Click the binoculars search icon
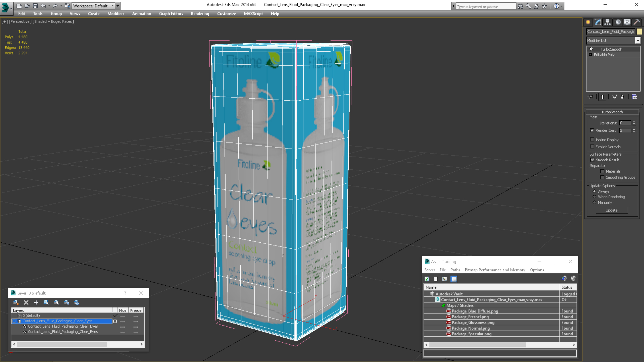The height and width of the screenshot is (362, 644). tap(520, 6)
